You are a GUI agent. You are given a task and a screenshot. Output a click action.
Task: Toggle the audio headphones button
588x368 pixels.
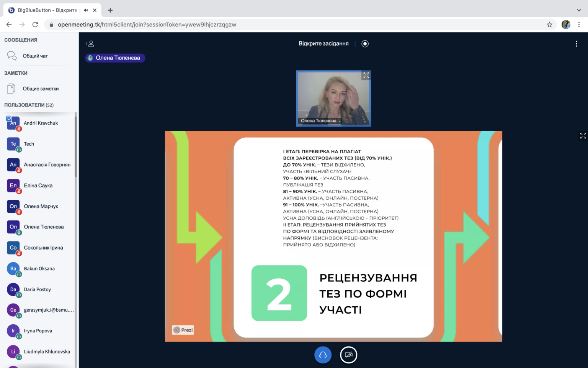[x=323, y=355]
